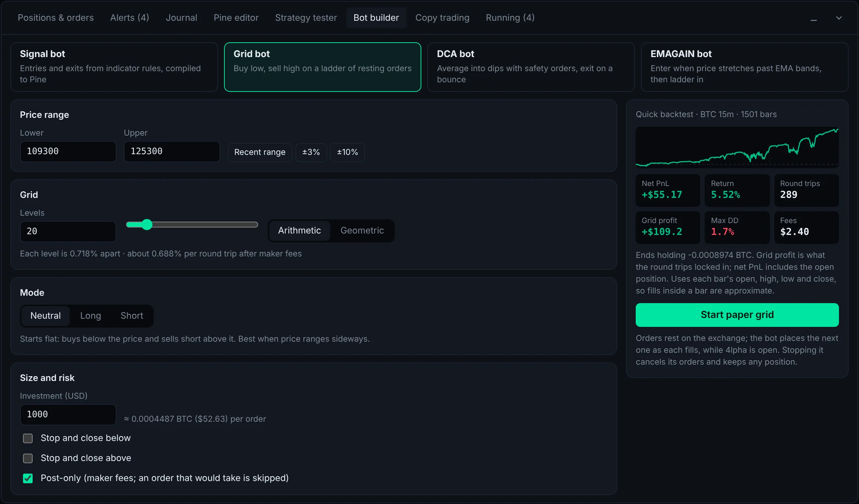
Task: Click the Upper price input field
Action: [172, 151]
